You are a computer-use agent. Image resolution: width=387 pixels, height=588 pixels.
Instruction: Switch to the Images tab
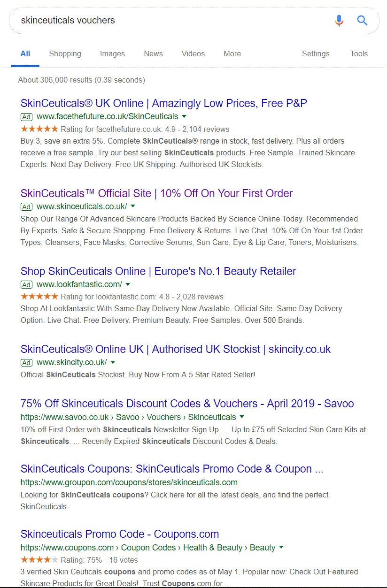[112, 53]
